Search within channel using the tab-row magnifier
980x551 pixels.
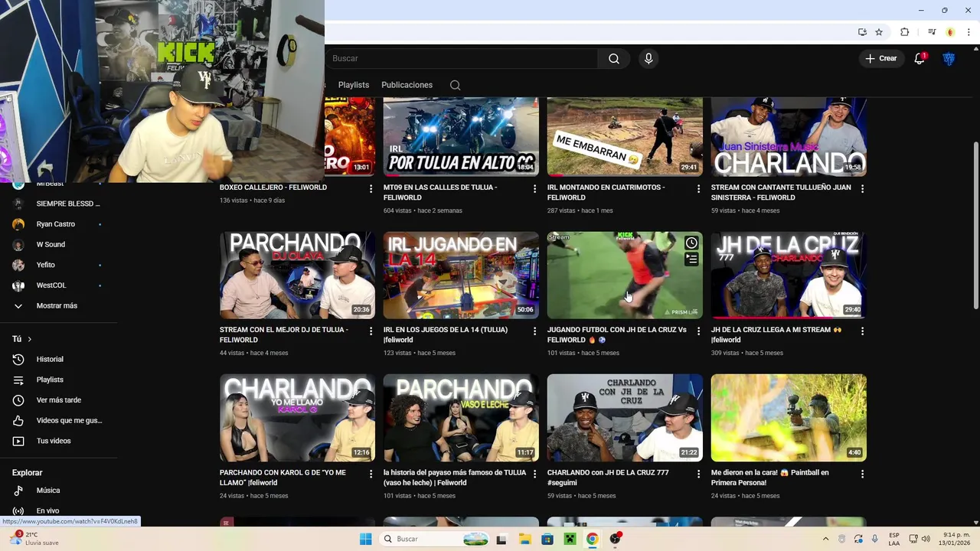pos(455,85)
